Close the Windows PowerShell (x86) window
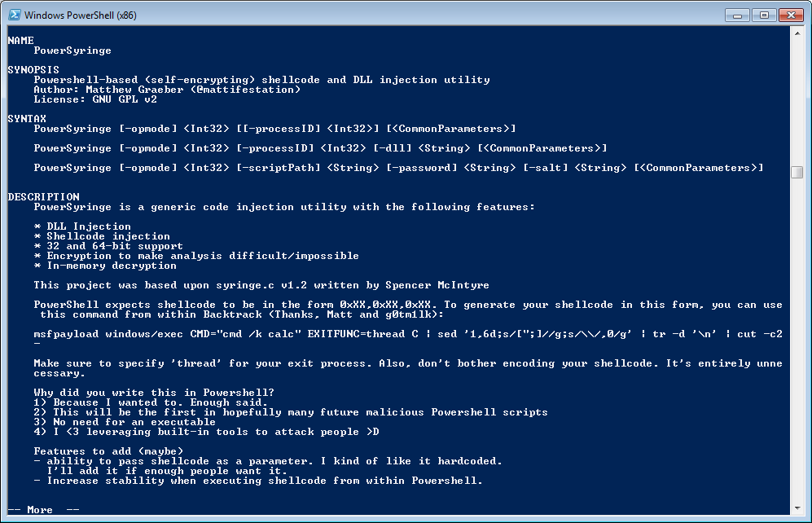This screenshot has width=812, height=523. click(791, 15)
